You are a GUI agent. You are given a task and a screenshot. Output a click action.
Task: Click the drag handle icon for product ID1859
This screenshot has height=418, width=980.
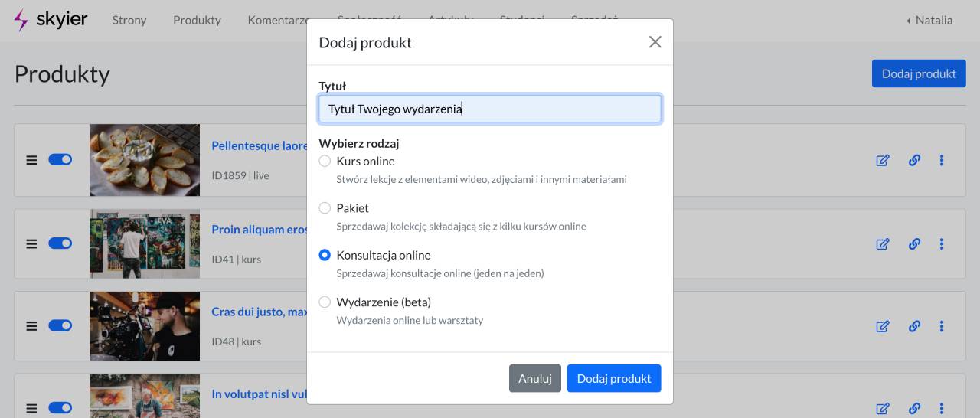point(31,161)
